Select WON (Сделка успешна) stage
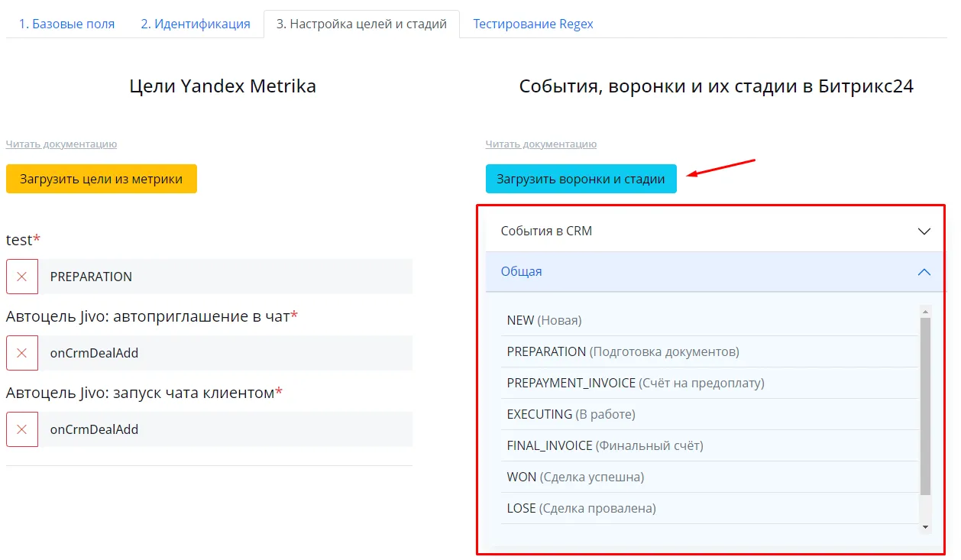The image size is (961, 560). tap(710, 477)
